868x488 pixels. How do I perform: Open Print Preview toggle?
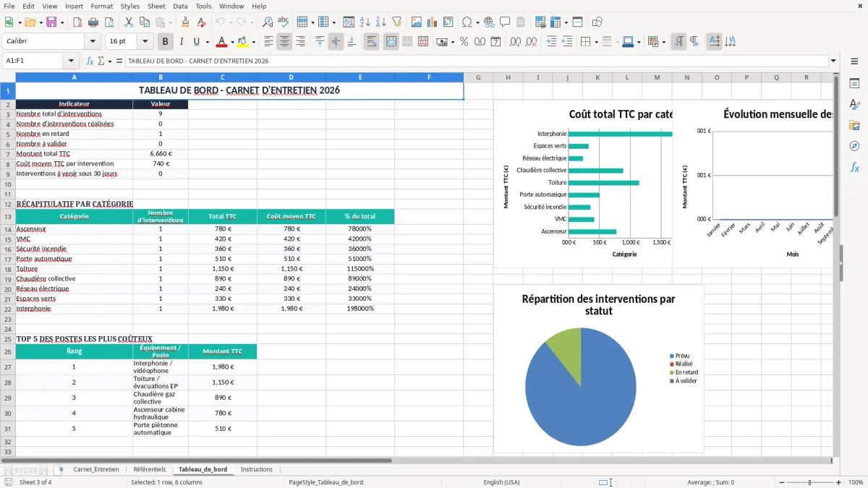109,22
